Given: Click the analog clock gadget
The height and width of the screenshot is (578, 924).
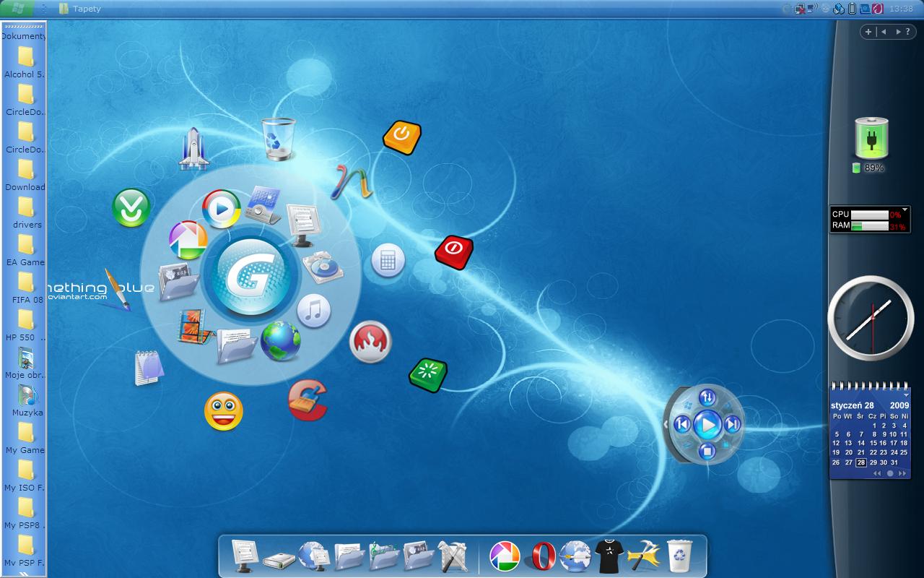Looking at the screenshot, I should pyautogui.click(x=871, y=318).
